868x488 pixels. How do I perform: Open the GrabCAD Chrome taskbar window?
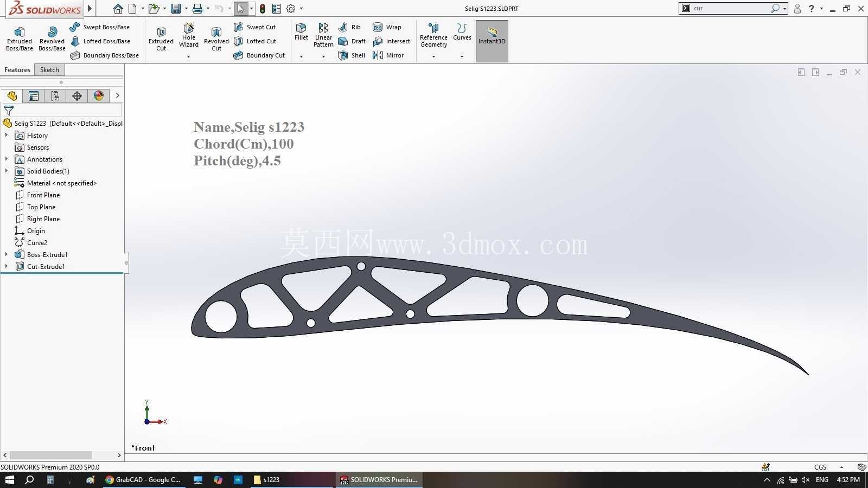point(143,480)
